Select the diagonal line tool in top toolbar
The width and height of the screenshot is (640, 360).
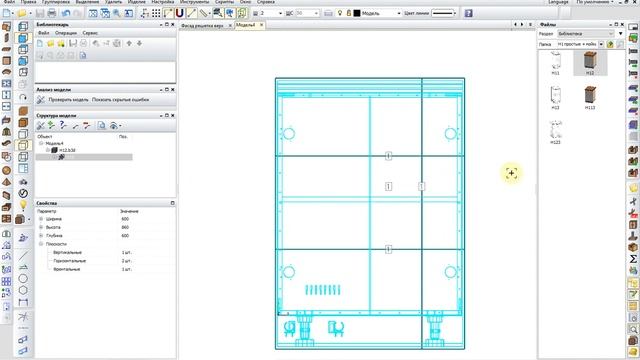(x=191, y=13)
